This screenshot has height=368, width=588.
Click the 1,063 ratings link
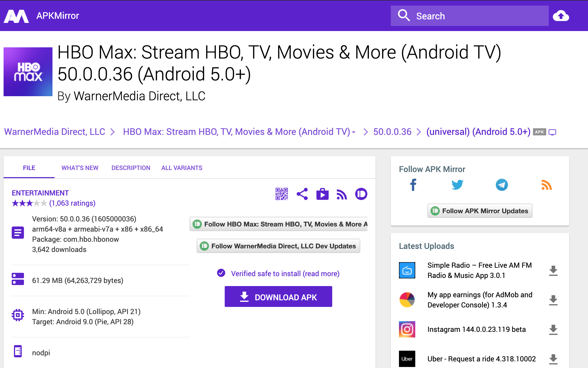(72, 203)
